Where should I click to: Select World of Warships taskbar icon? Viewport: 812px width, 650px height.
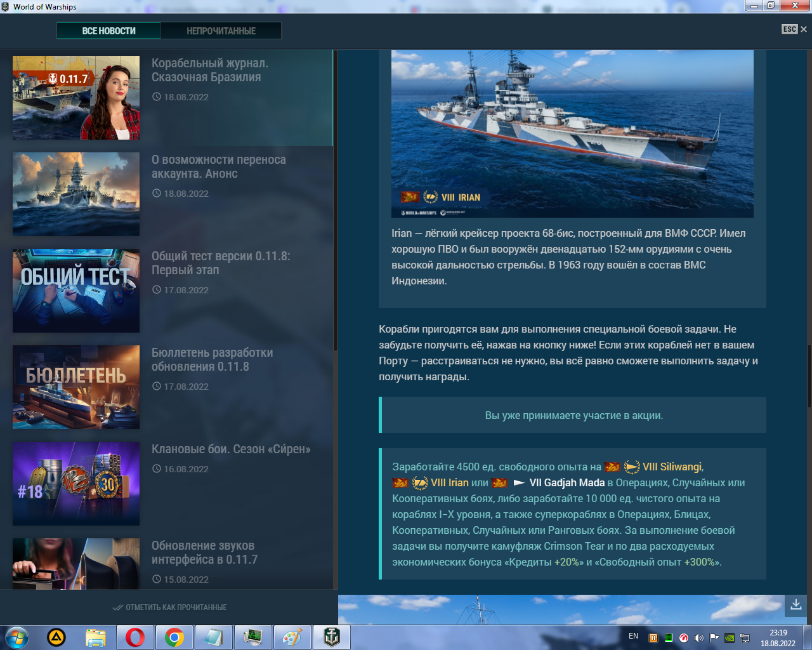(331, 637)
